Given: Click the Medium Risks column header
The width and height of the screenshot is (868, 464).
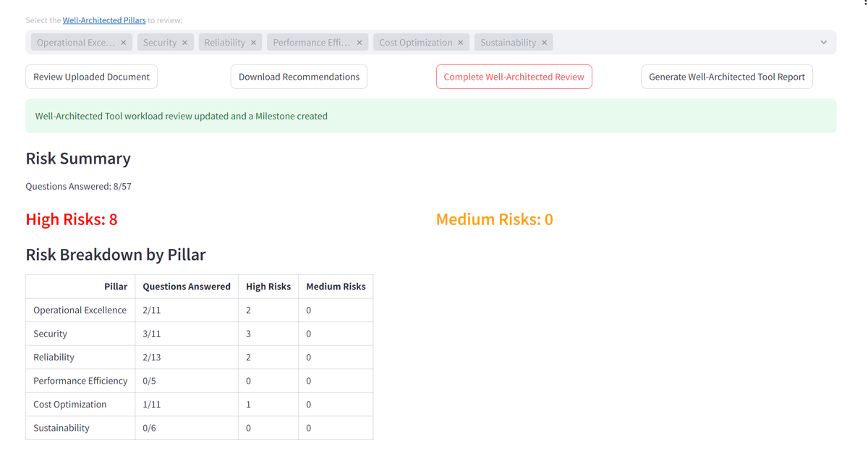Looking at the screenshot, I should click(x=336, y=287).
